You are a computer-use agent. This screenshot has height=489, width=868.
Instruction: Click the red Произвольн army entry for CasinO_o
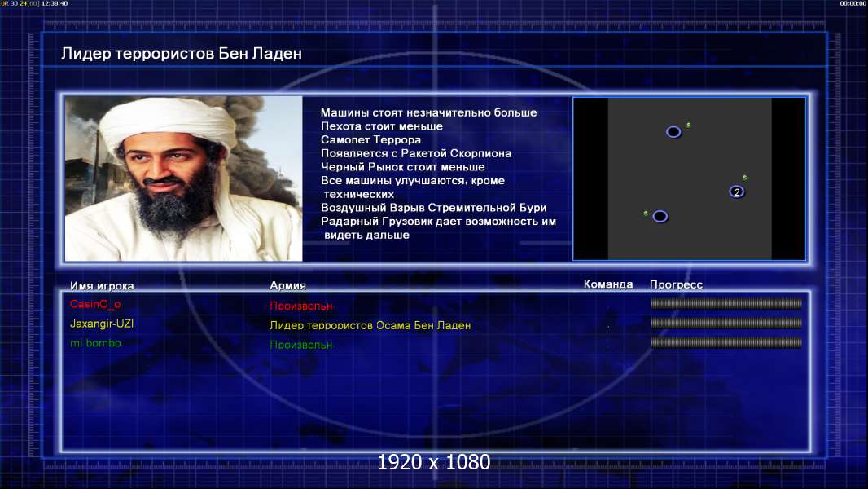pos(301,306)
